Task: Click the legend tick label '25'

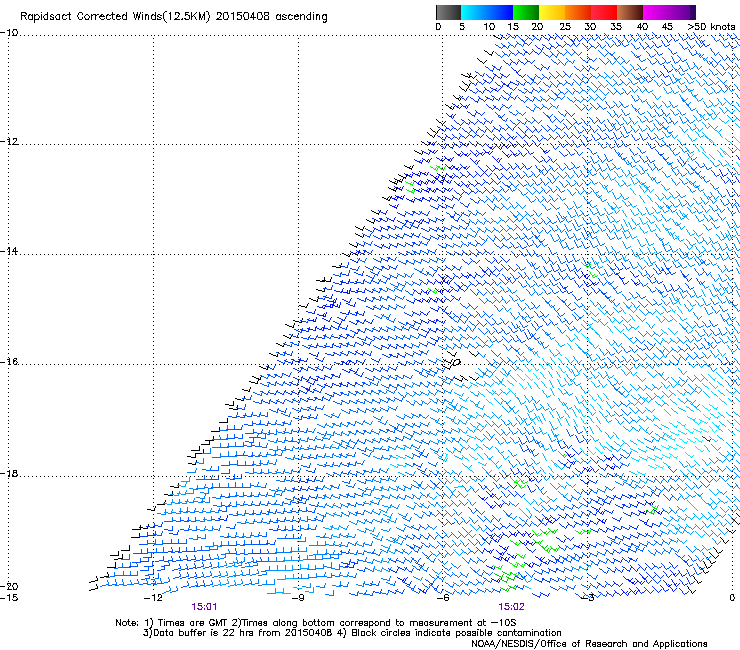Action: click(x=565, y=27)
